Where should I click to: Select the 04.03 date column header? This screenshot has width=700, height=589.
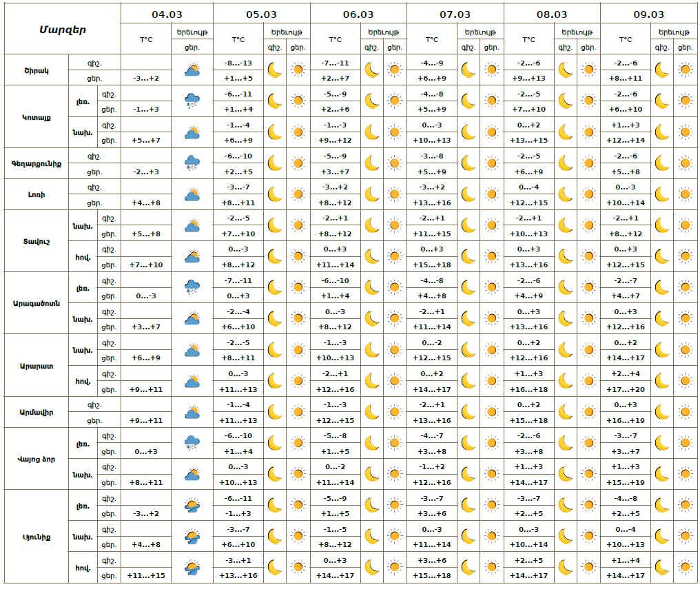167,14
